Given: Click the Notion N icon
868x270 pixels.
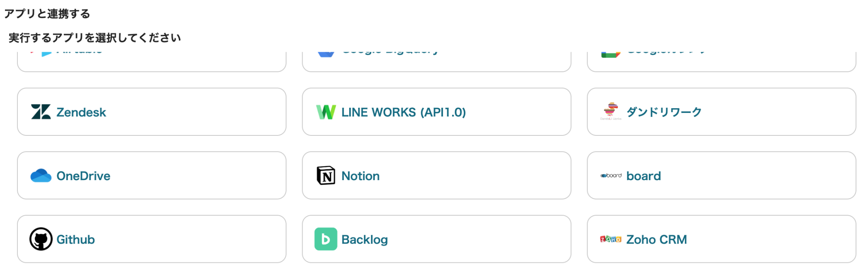Looking at the screenshot, I should [x=326, y=176].
